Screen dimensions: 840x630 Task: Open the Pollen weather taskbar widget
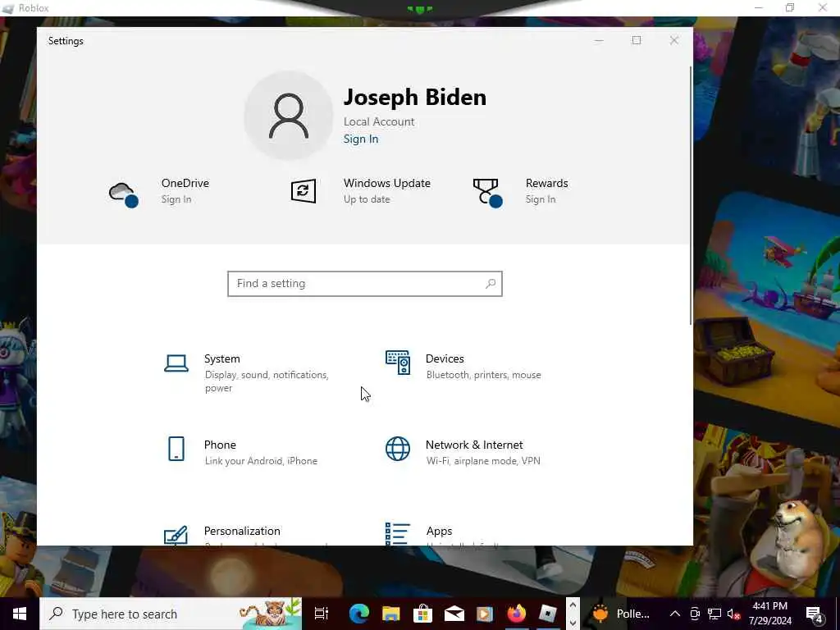pyautogui.click(x=622, y=614)
